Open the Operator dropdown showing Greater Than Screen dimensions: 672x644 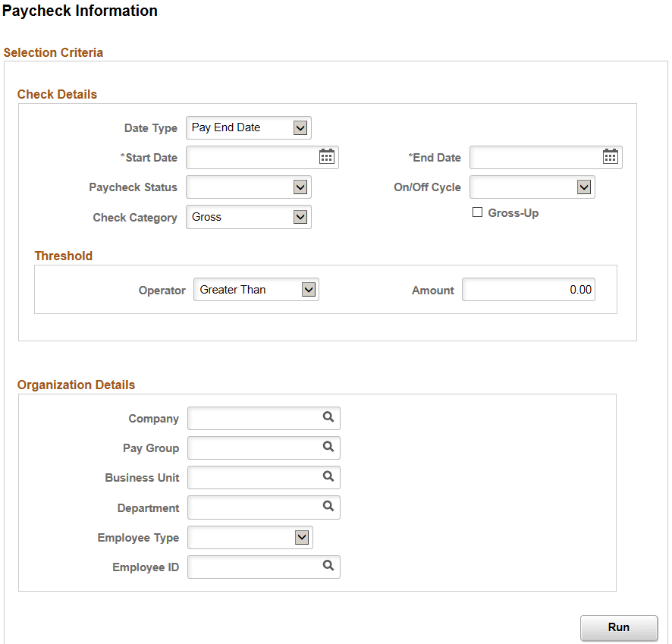click(309, 289)
